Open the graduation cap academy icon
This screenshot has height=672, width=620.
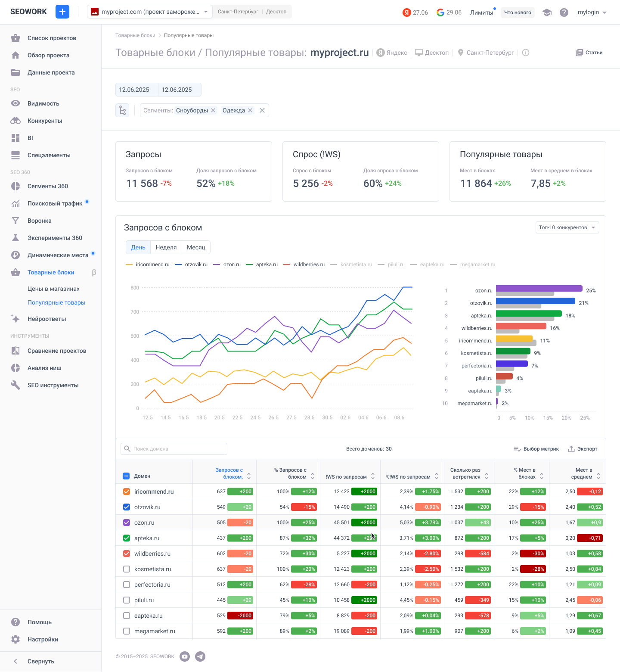click(547, 12)
